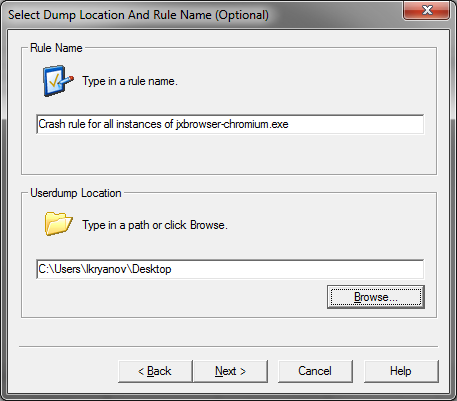Cancel the rule wizard

(315, 371)
